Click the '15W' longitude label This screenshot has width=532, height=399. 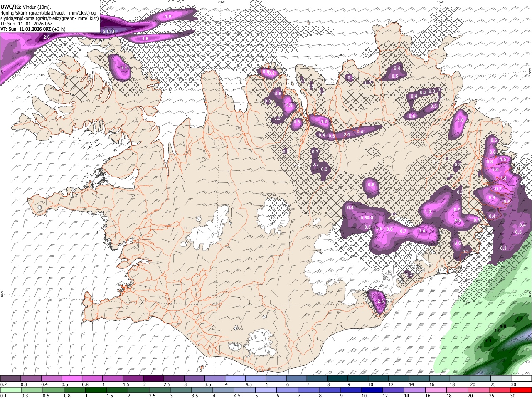(x=440, y=2)
